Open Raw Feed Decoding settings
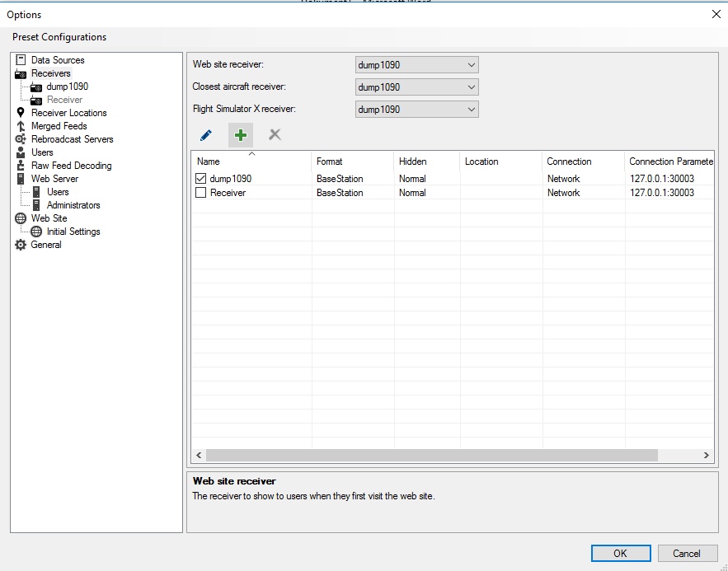This screenshot has height=571, width=728. [x=71, y=166]
